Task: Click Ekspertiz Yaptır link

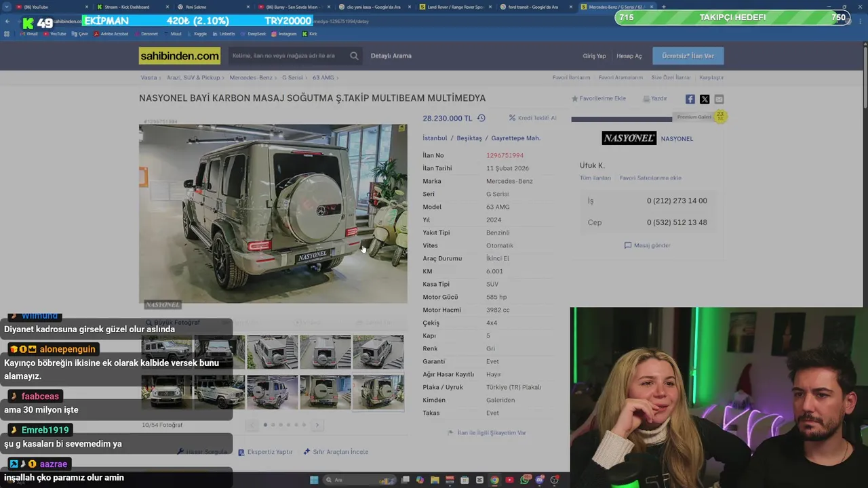Action: tap(266, 452)
